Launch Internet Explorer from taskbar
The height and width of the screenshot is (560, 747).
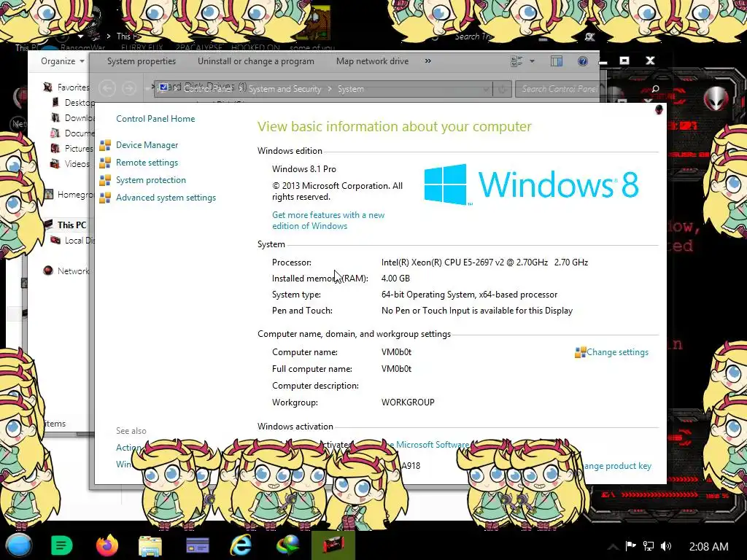click(x=241, y=545)
